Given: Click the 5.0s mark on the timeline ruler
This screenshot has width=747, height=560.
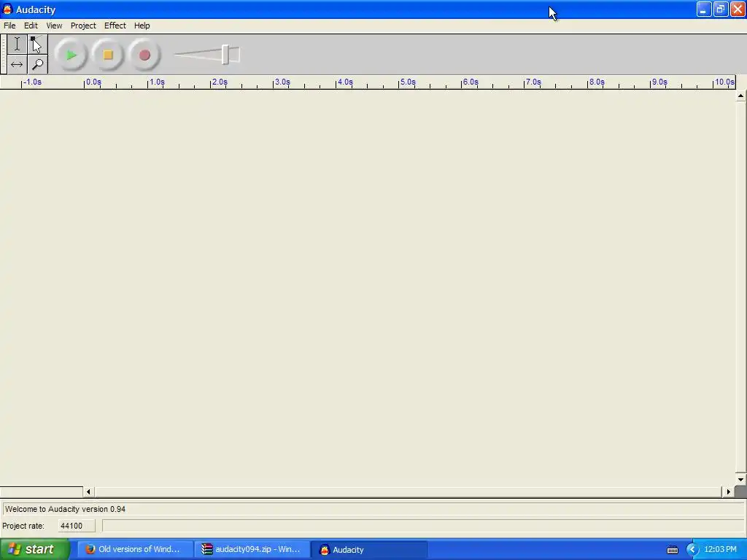Looking at the screenshot, I should pyautogui.click(x=408, y=82).
